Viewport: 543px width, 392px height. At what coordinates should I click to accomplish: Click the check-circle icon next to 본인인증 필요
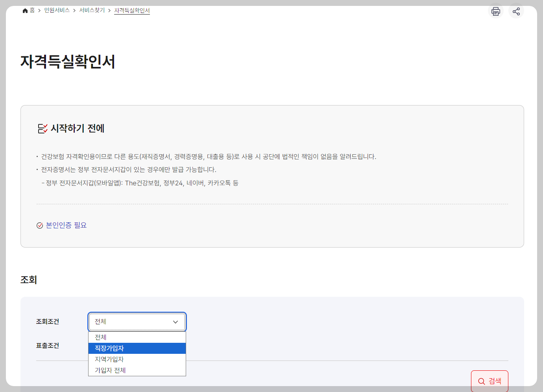click(x=39, y=225)
